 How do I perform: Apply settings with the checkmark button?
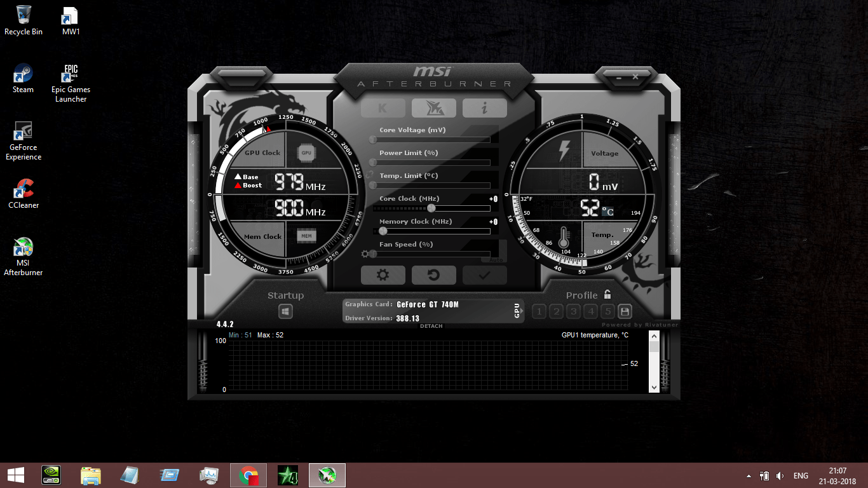point(484,275)
